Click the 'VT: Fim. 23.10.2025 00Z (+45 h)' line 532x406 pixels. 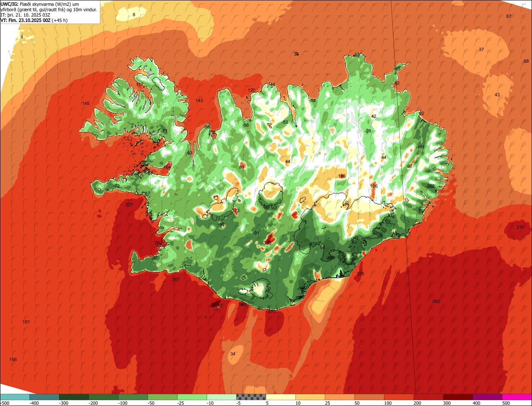pos(34,20)
